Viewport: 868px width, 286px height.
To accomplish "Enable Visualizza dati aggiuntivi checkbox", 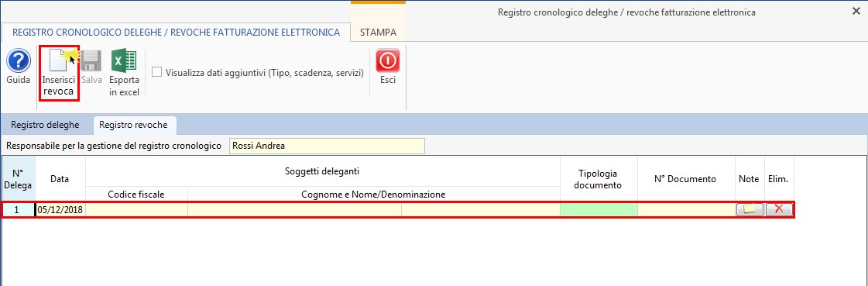I will point(157,72).
